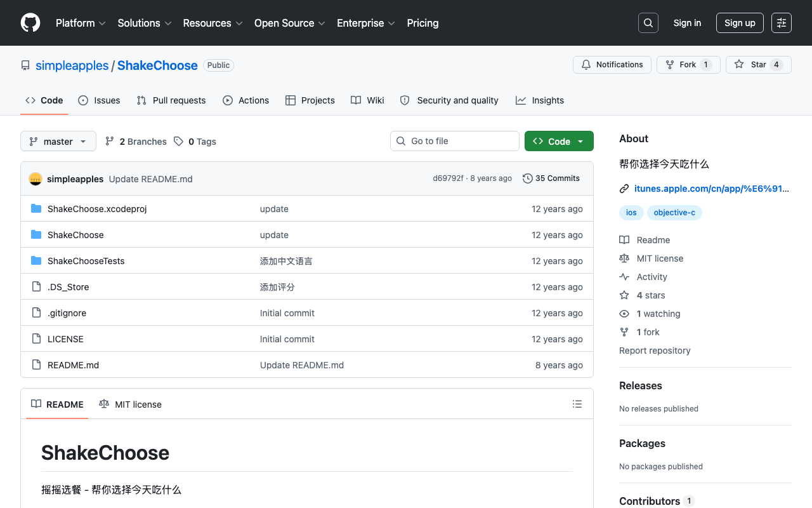The width and height of the screenshot is (812, 508).
Task: Click the .gitignore file icon
Action: pos(36,313)
